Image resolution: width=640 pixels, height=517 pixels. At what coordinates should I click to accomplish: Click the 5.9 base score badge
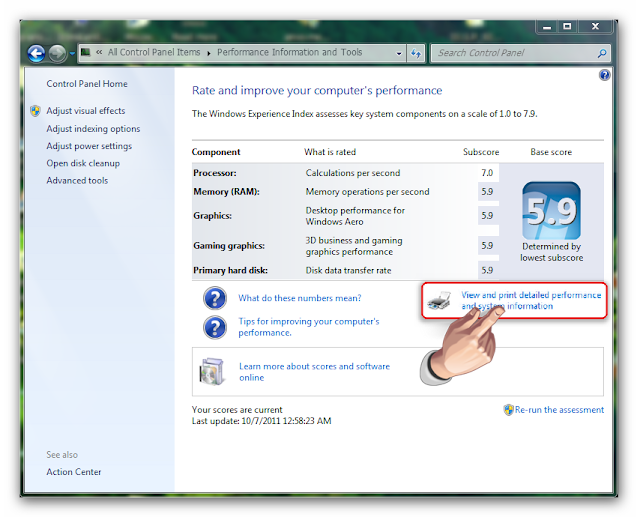551,211
